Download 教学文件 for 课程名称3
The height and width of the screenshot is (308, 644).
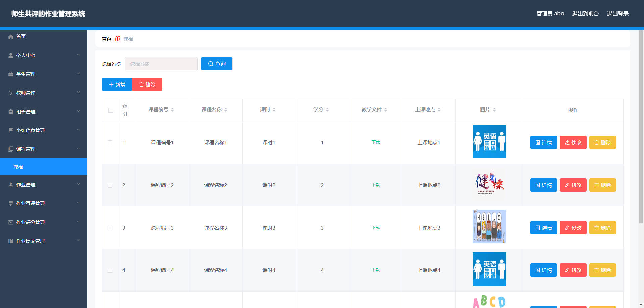376,228
